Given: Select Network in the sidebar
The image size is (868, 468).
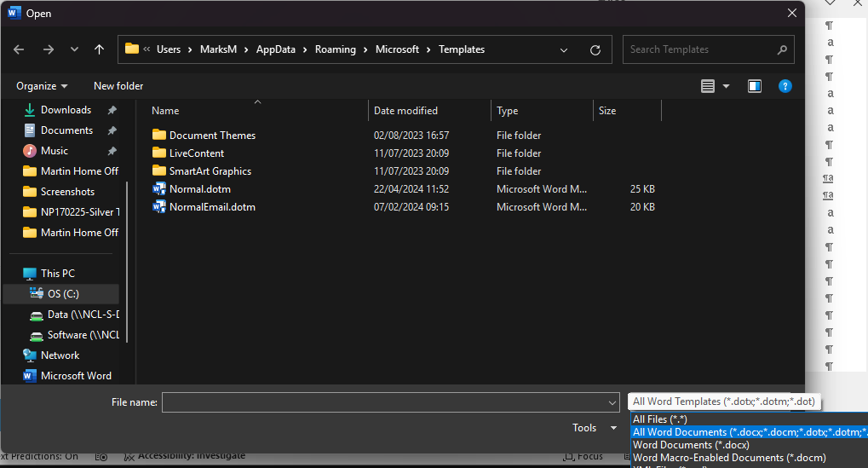Looking at the screenshot, I should point(60,355).
